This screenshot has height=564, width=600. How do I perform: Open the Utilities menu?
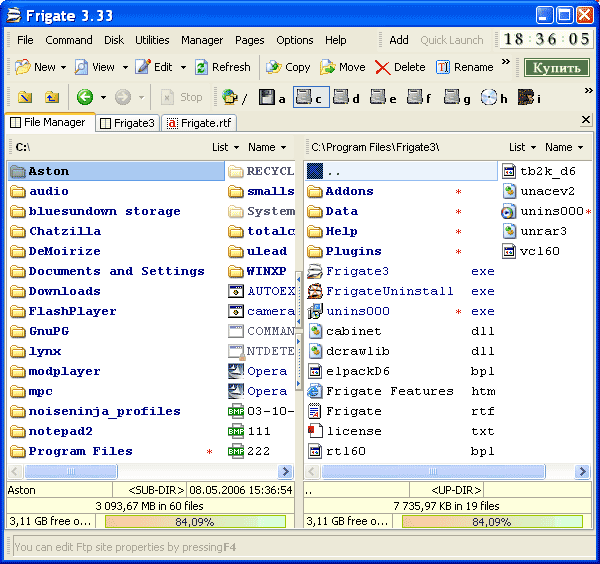coord(152,40)
